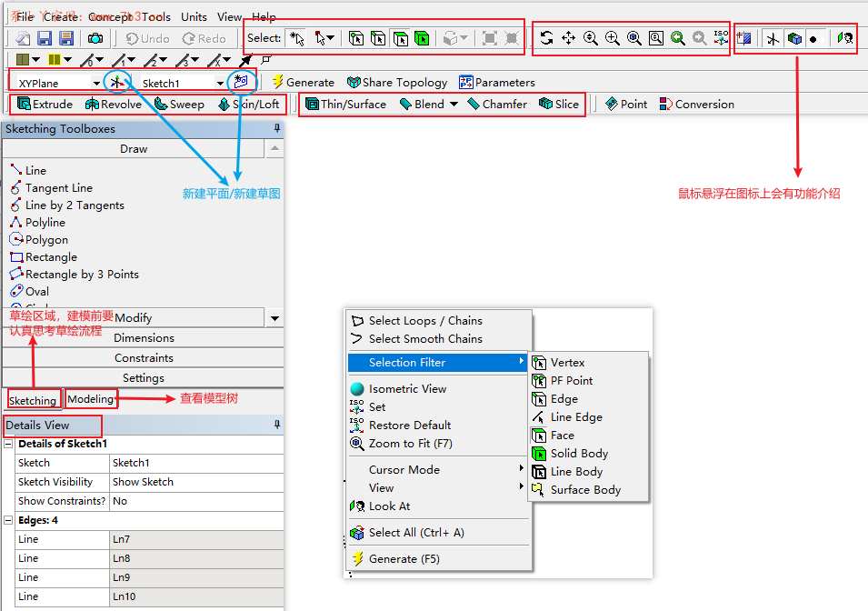868x611 pixels.
Task: Toggle the pin on Sketching Toolboxes panel
Action: 276,129
